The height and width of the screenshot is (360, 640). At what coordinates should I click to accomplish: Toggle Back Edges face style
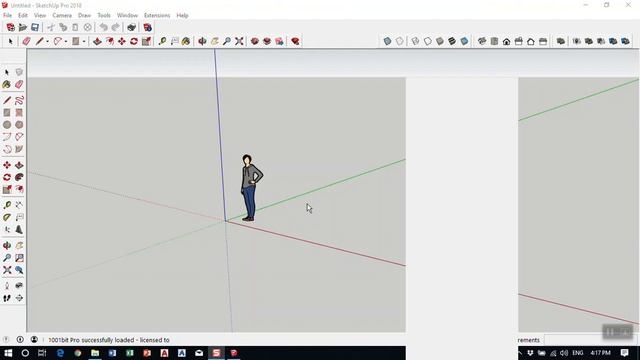(x=400, y=41)
